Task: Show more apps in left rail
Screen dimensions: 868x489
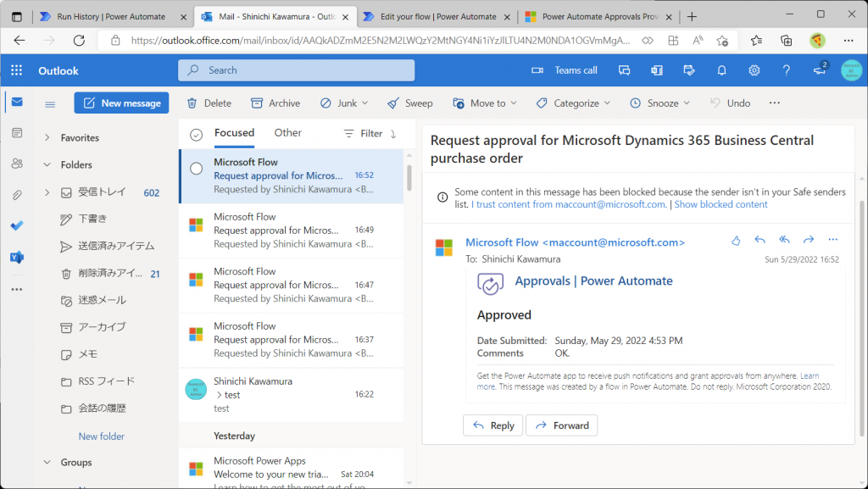Action: pos(17,289)
